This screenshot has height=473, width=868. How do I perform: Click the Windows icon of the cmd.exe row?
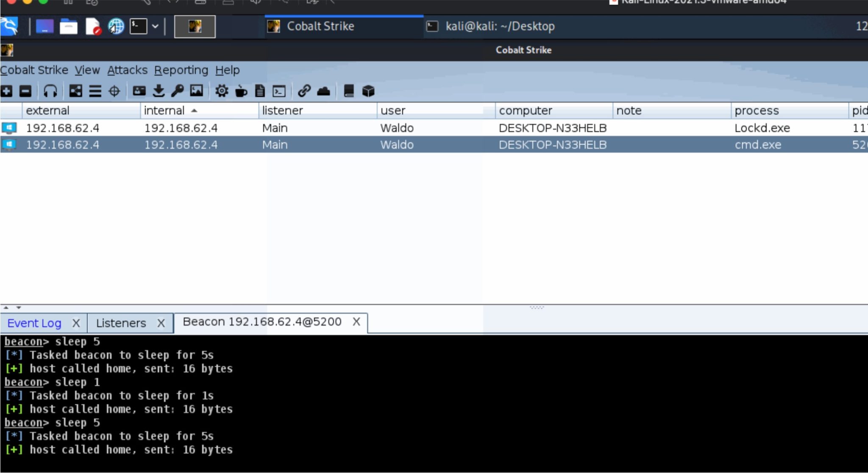coord(9,145)
